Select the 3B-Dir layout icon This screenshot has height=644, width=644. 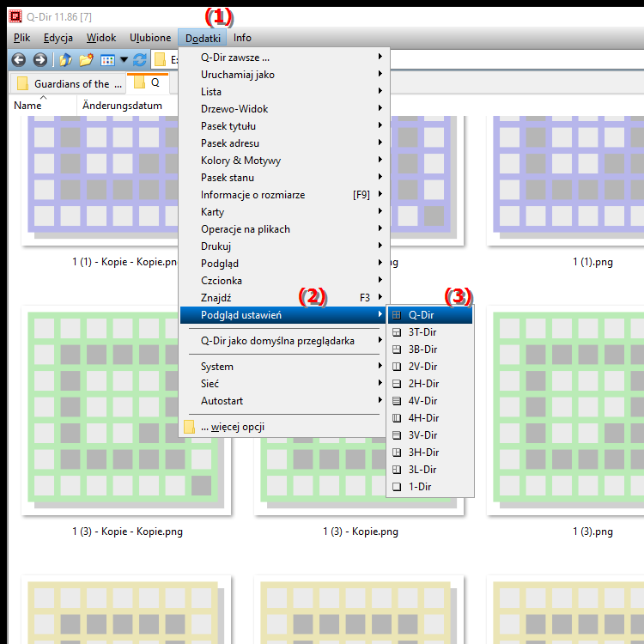point(397,349)
